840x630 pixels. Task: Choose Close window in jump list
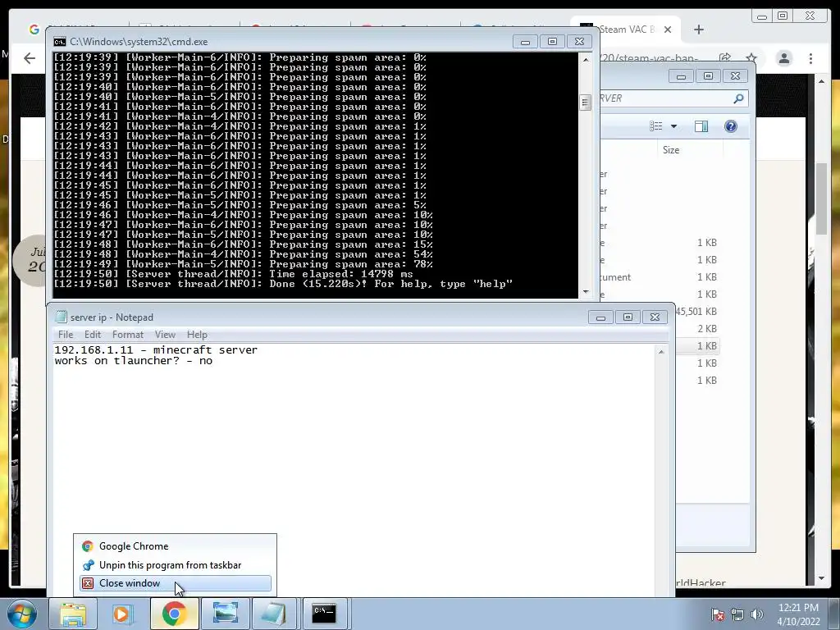(176, 583)
